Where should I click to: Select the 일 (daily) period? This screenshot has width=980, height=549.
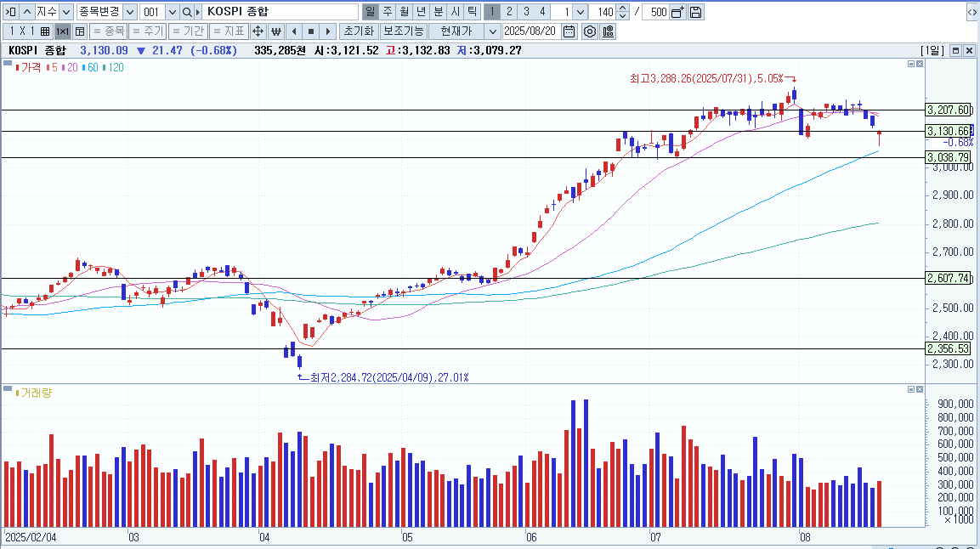371,12
